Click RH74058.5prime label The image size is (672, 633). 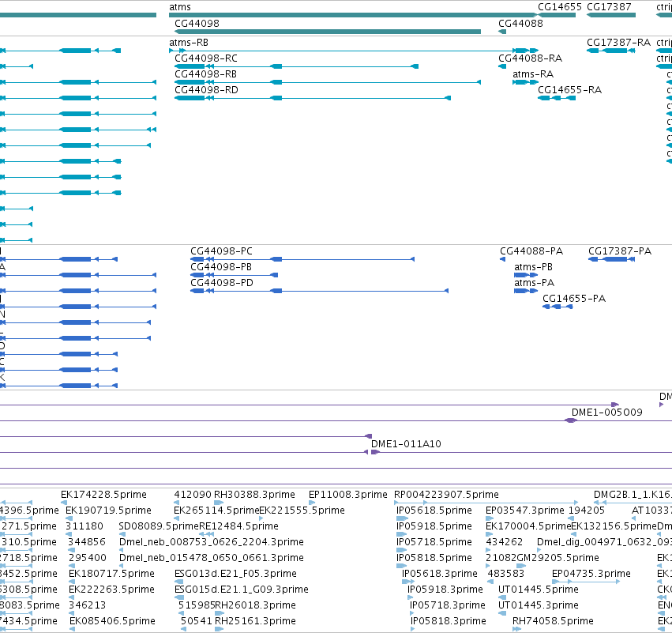(x=553, y=621)
